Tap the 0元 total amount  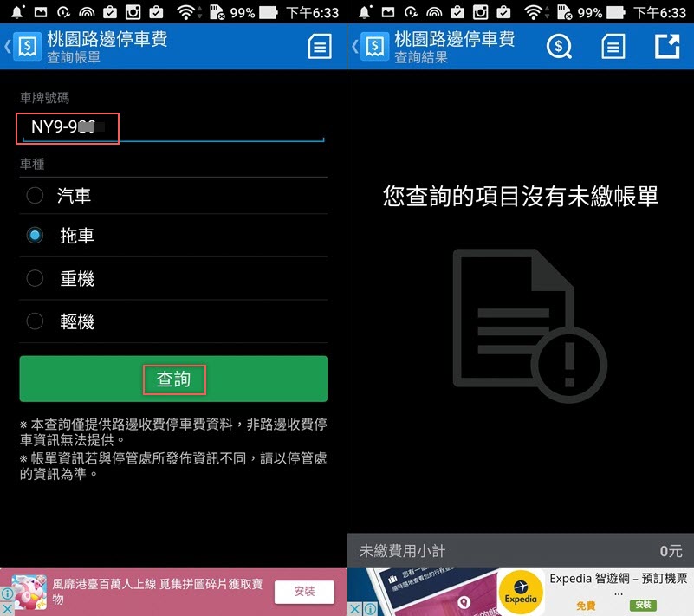[671, 551]
